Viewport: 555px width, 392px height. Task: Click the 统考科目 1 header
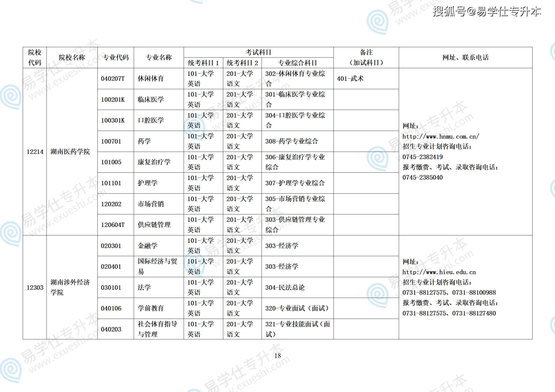[203, 63]
